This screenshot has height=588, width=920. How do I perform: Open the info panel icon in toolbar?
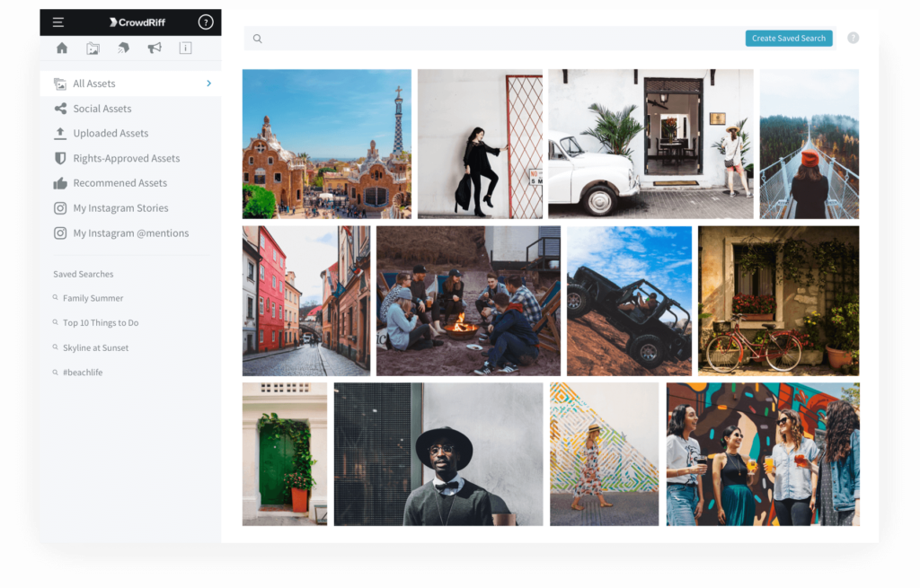coord(185,48)
